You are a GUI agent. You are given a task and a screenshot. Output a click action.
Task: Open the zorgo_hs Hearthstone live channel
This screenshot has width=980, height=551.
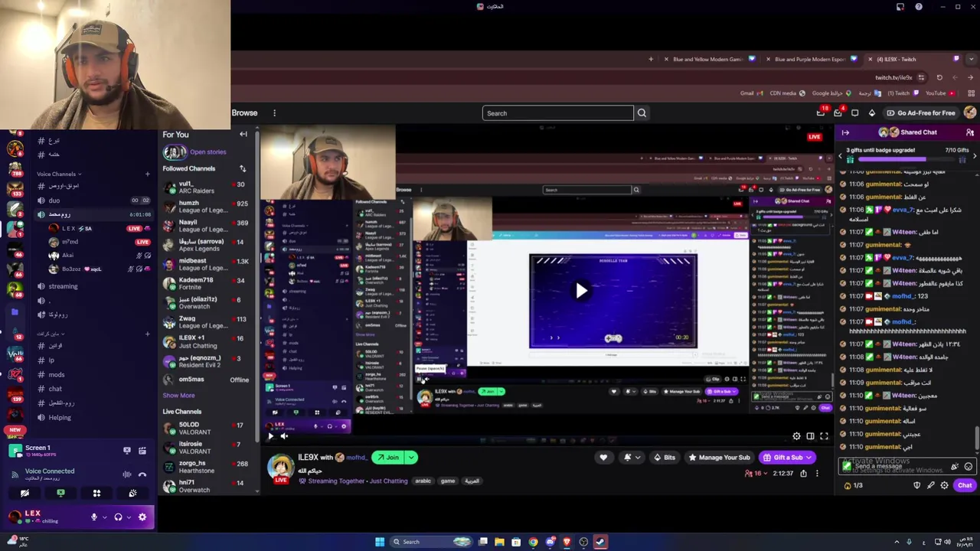tap(205, 467)
